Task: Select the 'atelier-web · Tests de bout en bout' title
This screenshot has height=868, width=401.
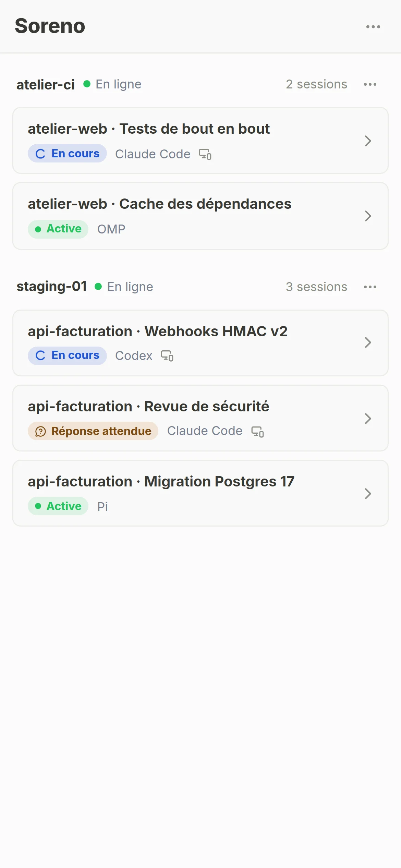Action: (149, 129)
